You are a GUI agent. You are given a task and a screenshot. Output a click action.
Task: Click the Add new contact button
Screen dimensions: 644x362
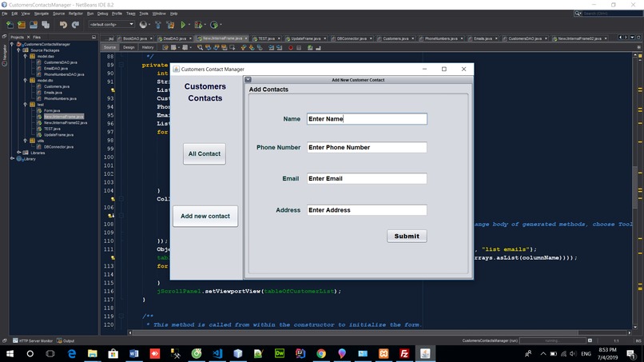click(x=205, y=216)
